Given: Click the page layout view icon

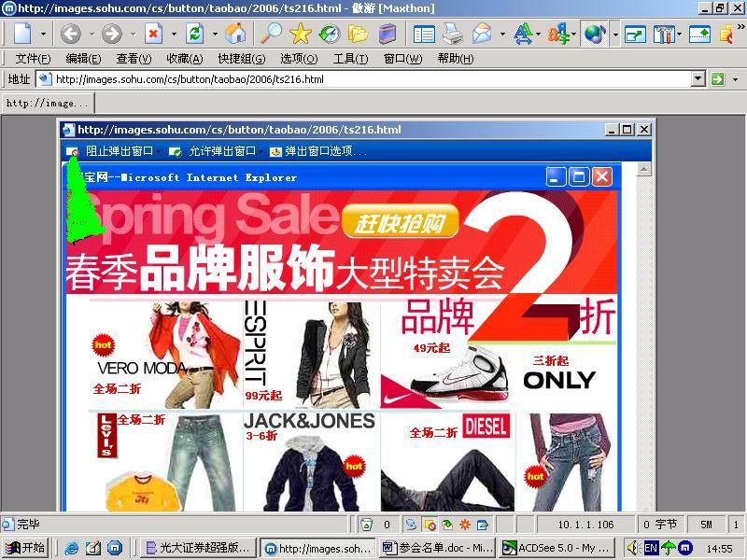Looking at the screenshot, I should click(x=424, y=35).
